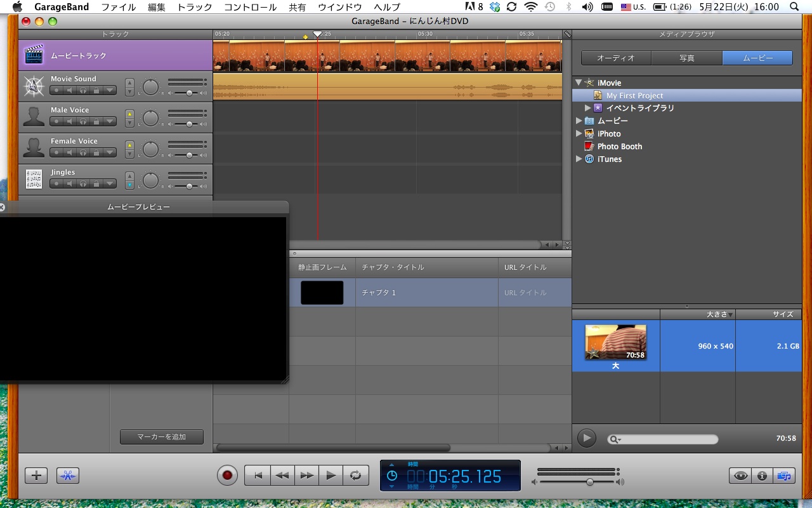Click the sync arrows menu bar icon
This screenshot has height=508, width=812.
pos(512,7)
